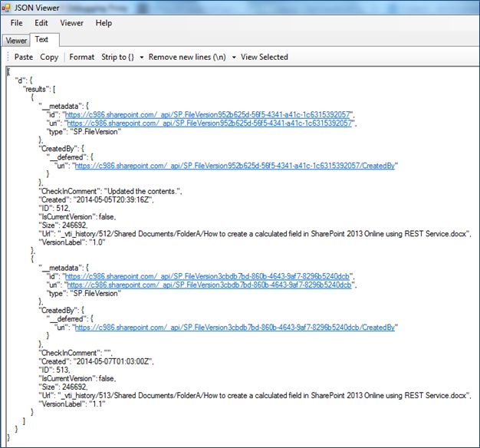Open the File menu
Viewport: 480px width, 448px height.
(x=17, y=23)
